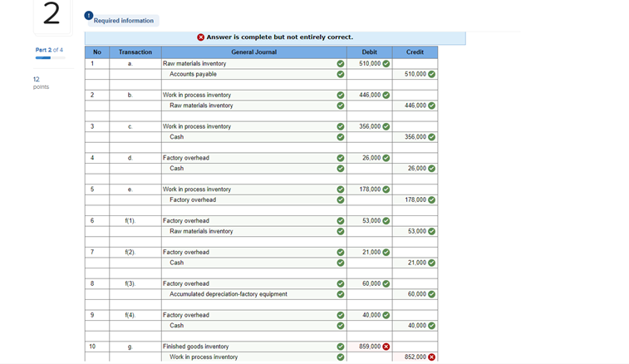The height and width of the screenshot is (364, 629).
Task: Click the green check beside 510,000 debit
Action: (x=386, y=64)
